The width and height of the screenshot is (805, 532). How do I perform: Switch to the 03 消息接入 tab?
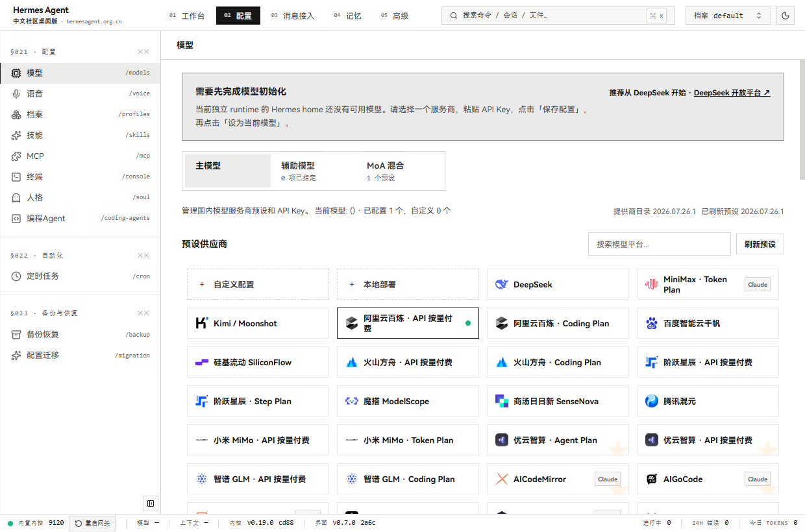pos(293,16)
